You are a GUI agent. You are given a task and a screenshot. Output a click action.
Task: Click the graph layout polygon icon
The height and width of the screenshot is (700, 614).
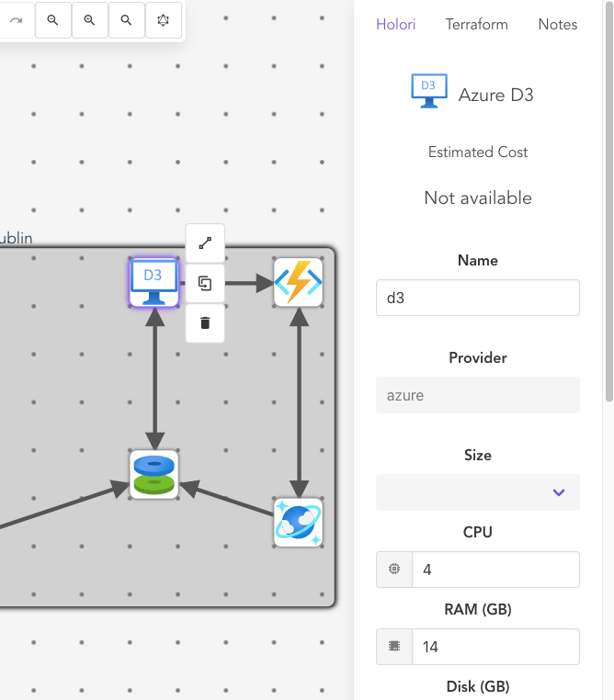[x=164, y=20]
